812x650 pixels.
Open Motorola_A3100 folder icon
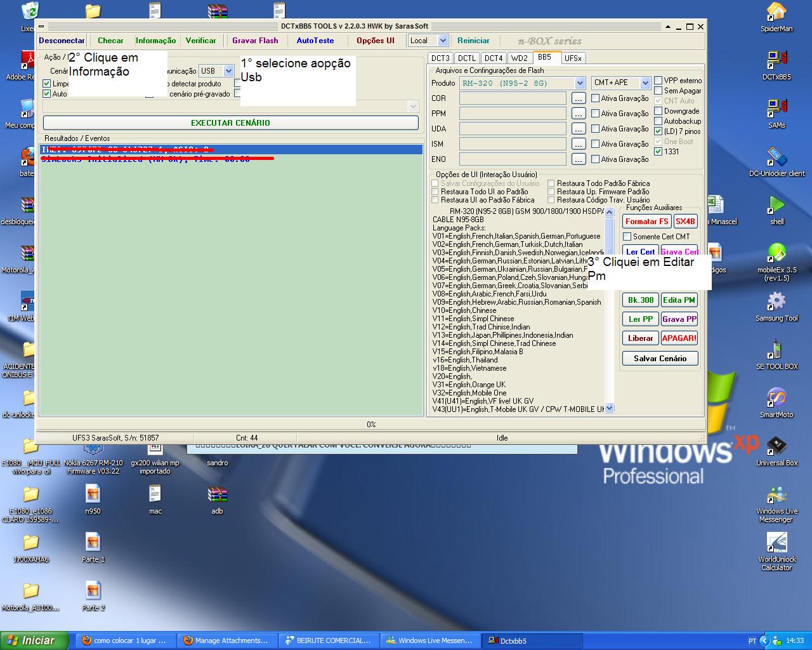pos(30,596)
